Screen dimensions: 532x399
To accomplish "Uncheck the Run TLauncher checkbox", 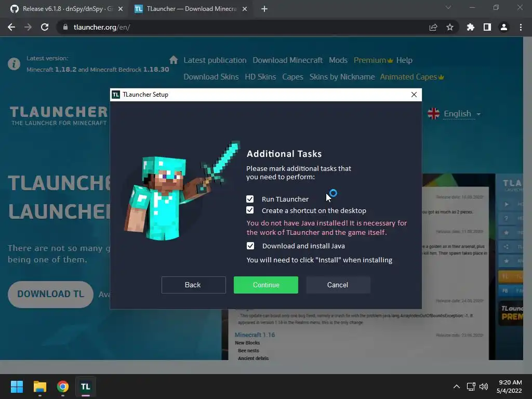I will [x=250, y=199].
